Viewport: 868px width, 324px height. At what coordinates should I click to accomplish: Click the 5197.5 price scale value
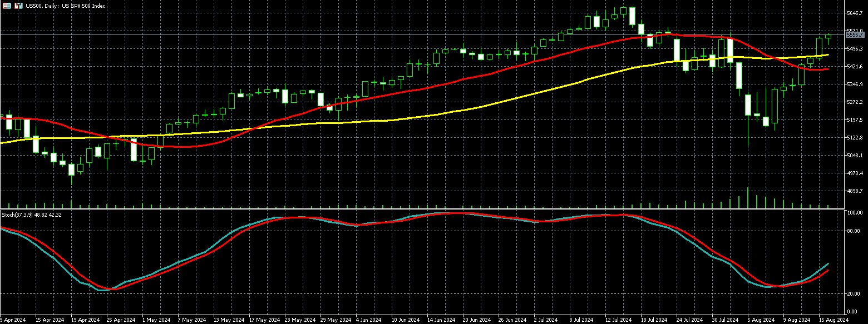[x=855, y=120]
